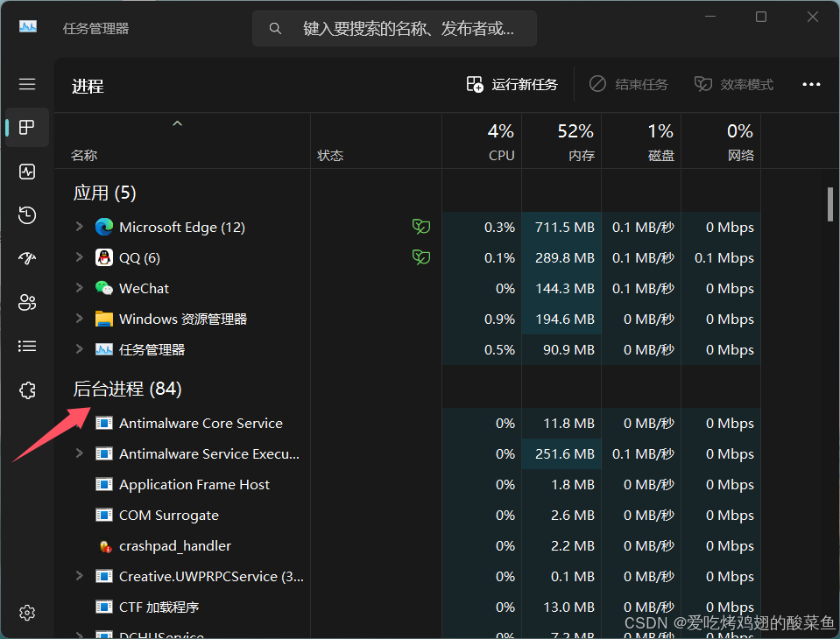Expand the QQ (6) process group
Viewport: 840px width, 639px height.
click(x=80, y=257)
